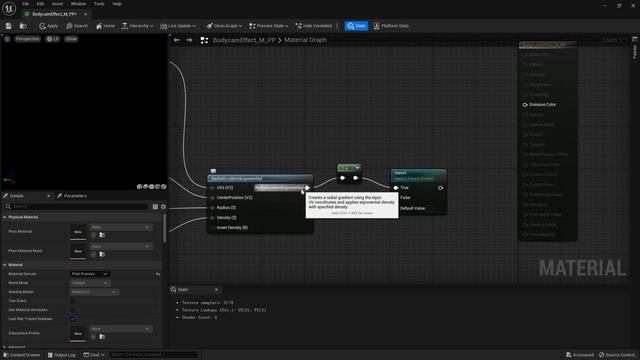Image resolution: width=640 pixels, height=360 pixels.
Task: Click the Material Graph breadcrumb
Action: pyautogui.click(x=305, y=40)
